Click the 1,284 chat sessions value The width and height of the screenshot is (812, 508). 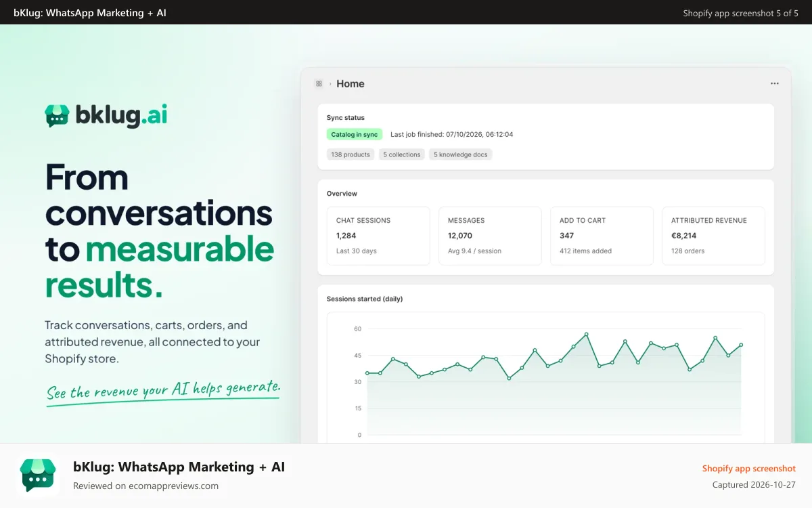click(x=346, y=236)
